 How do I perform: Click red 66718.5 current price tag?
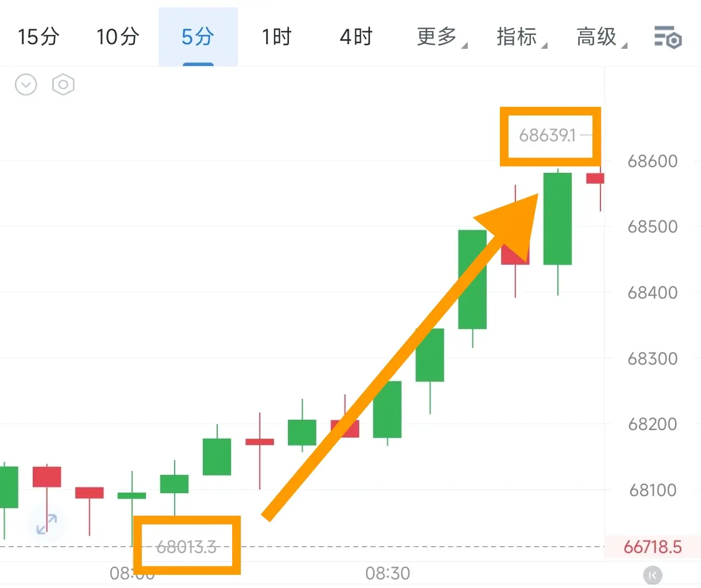click(x=653, y=547)
